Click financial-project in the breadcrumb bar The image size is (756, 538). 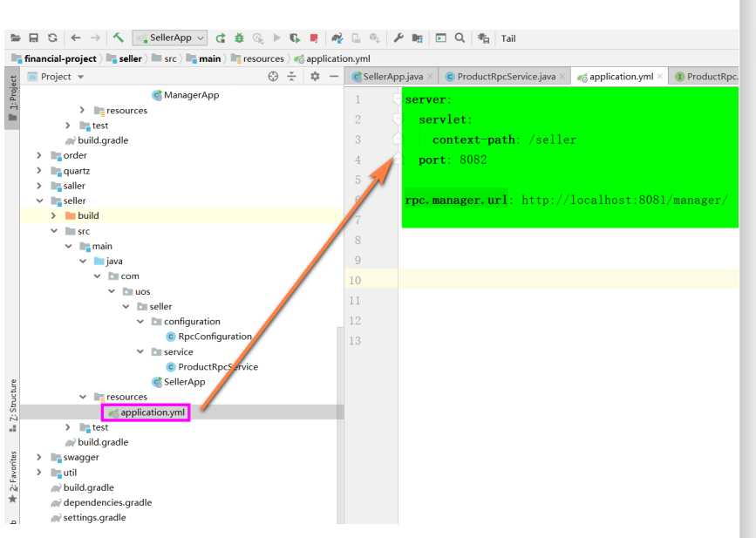coord(59,58)
